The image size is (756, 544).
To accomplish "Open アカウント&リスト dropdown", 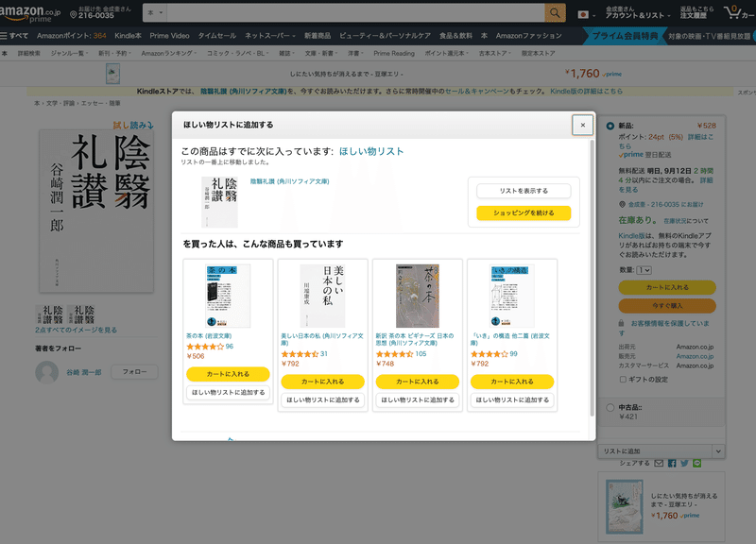I will (637, 12).
